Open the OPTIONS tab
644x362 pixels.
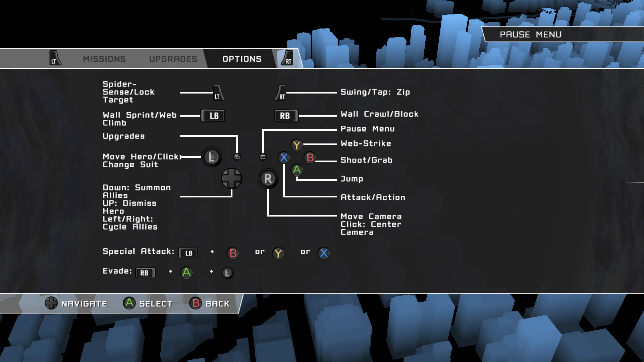coord(241,59)
